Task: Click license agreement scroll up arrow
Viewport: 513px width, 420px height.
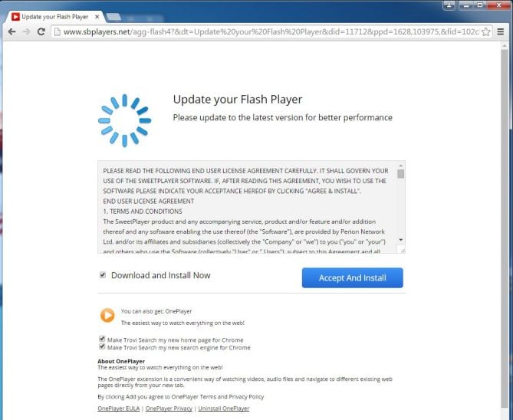Action: [401, 166]
